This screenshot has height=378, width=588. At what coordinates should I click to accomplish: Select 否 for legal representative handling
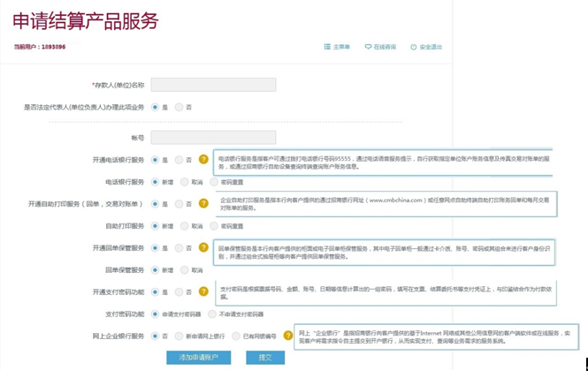(179, 107)
